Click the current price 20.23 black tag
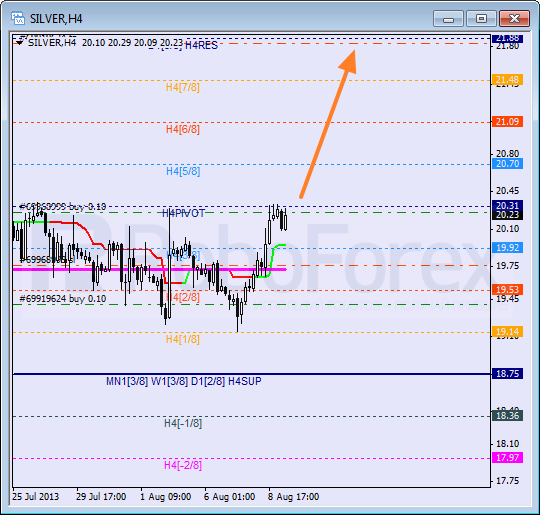This screenshot has height=515, width=540. click(x=507, y=215)
